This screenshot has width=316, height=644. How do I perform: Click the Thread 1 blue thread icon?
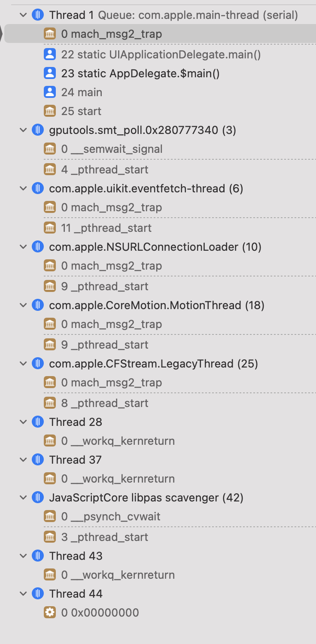click(38, 15)
